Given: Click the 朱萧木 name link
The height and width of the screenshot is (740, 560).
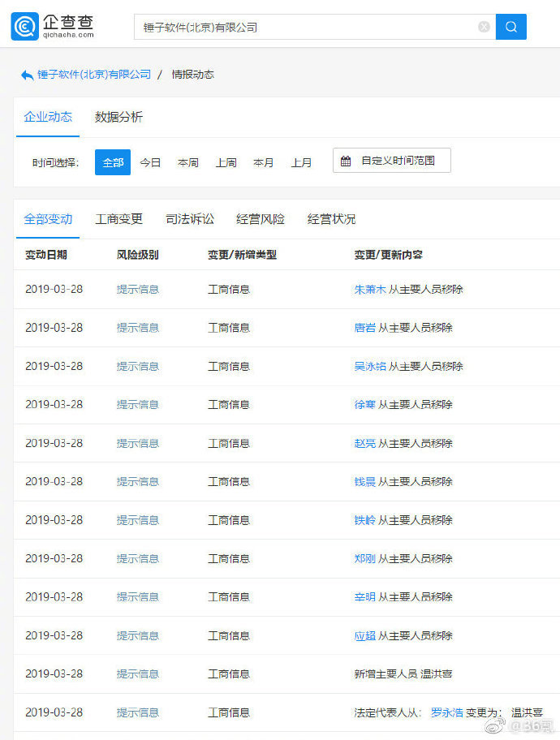Looking at the screenshot, I should point(370,289).
